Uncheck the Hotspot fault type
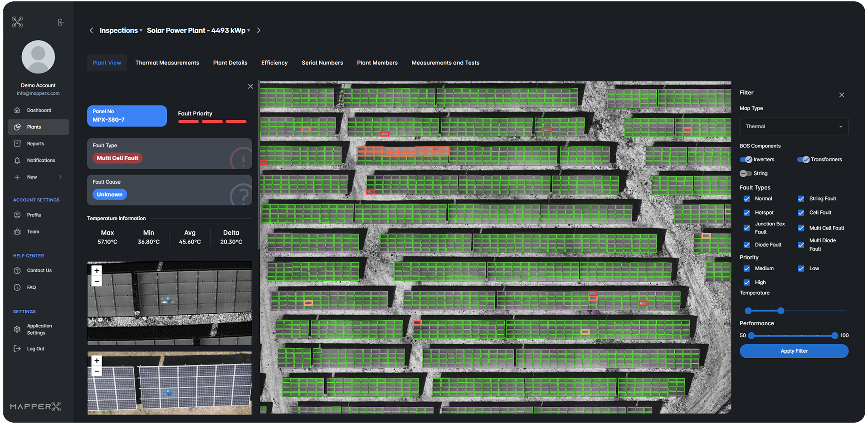This screenshot has height=424, width=868. 746,212
